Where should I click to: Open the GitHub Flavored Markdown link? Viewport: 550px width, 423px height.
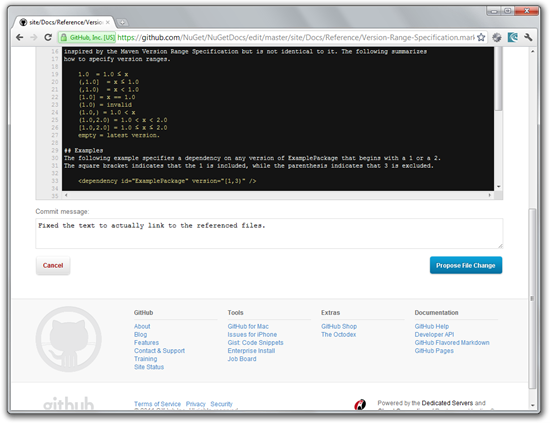[452, 343]
